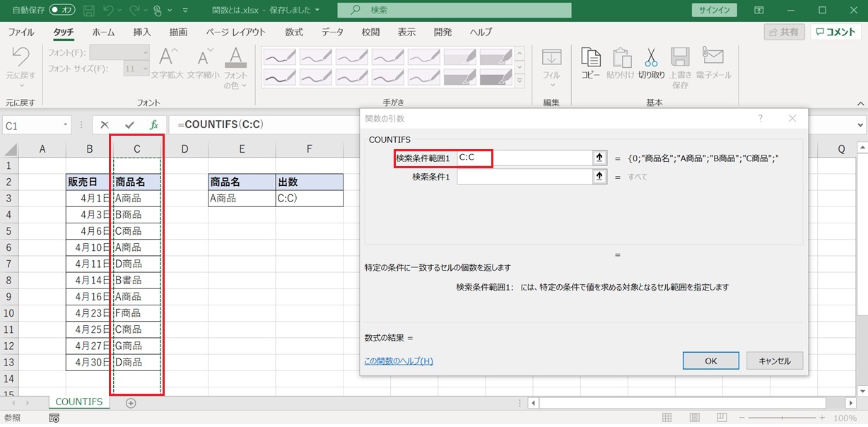Confirm formula with the checkmark icon
This screenshot has width=868, height=427.
(x=129, y=125)
